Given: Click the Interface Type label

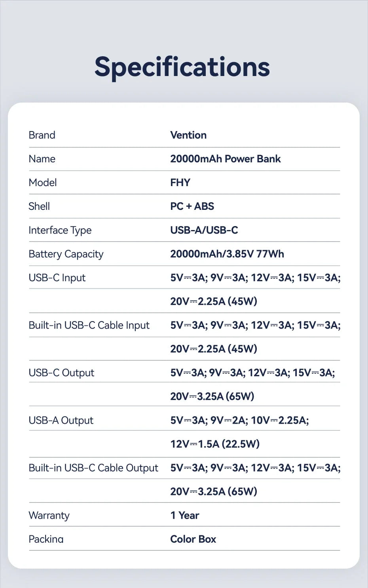Looking at the screenshot, I should pos(60,230).
